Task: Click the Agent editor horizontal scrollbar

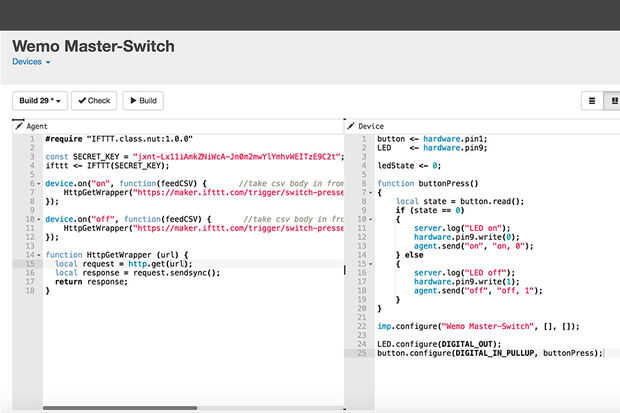Action: coord(120,408)
